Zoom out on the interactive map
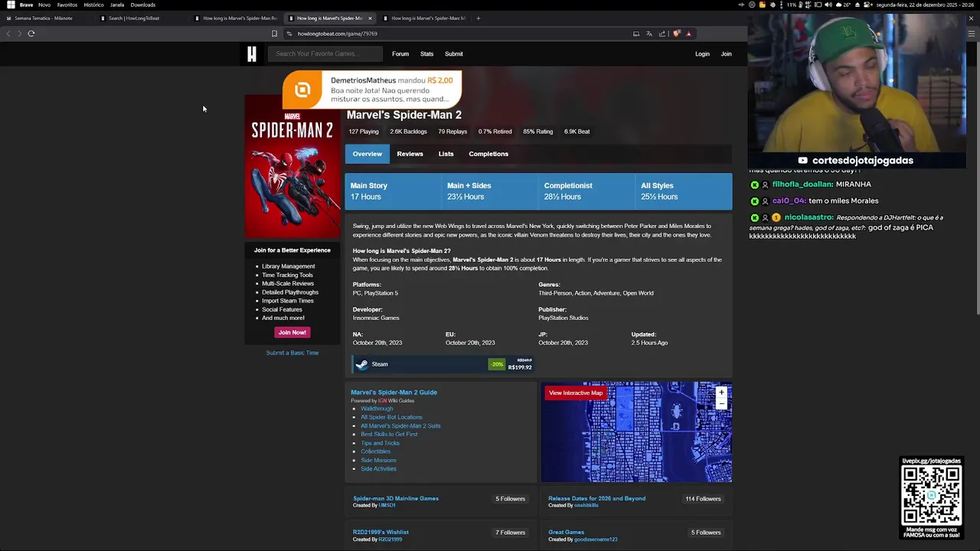 720,403
